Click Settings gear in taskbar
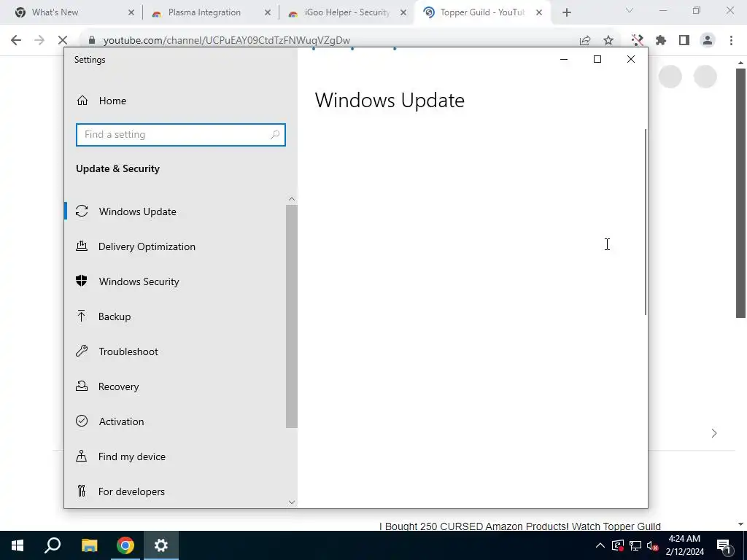The height and width of the screenshot is (560, 747). [x=161, y=545]
